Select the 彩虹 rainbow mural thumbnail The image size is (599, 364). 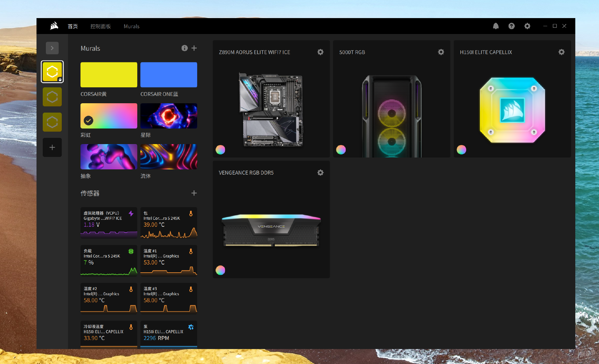(x=109, y=116)
